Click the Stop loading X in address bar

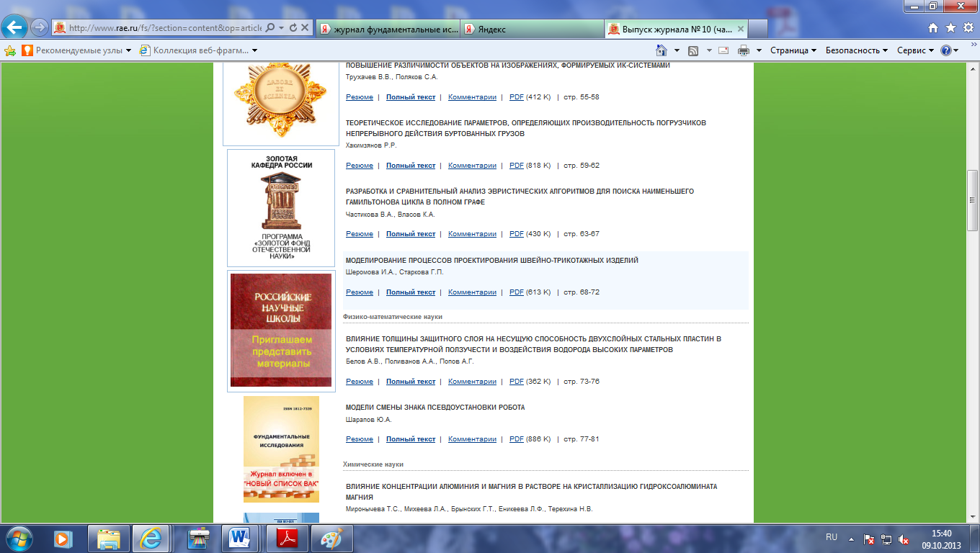306,28
